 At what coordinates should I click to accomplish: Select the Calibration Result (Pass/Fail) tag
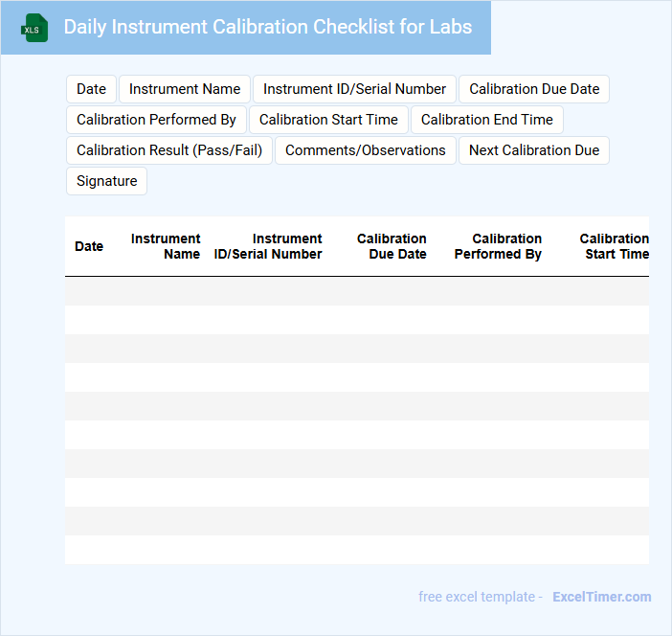coord(169,150)
